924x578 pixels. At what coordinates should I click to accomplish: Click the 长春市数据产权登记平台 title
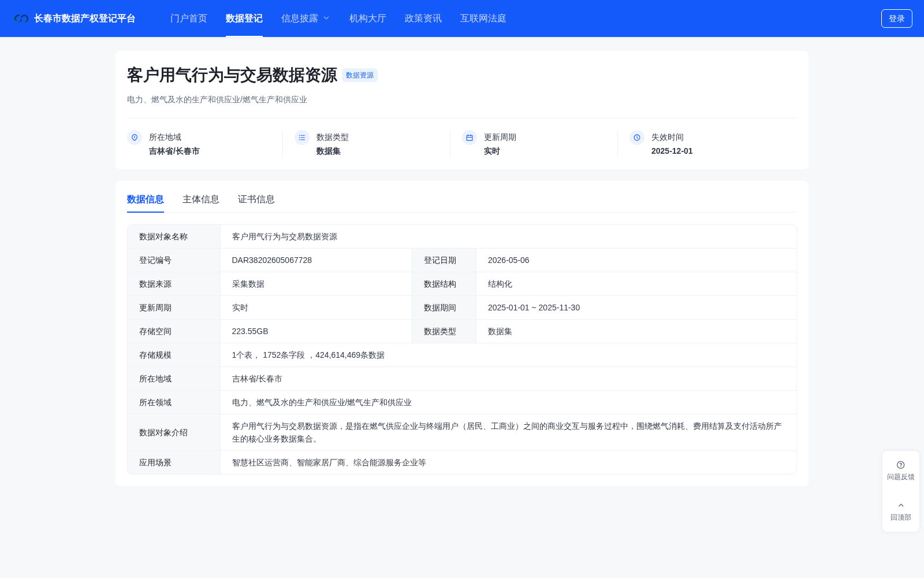point(84,18)
